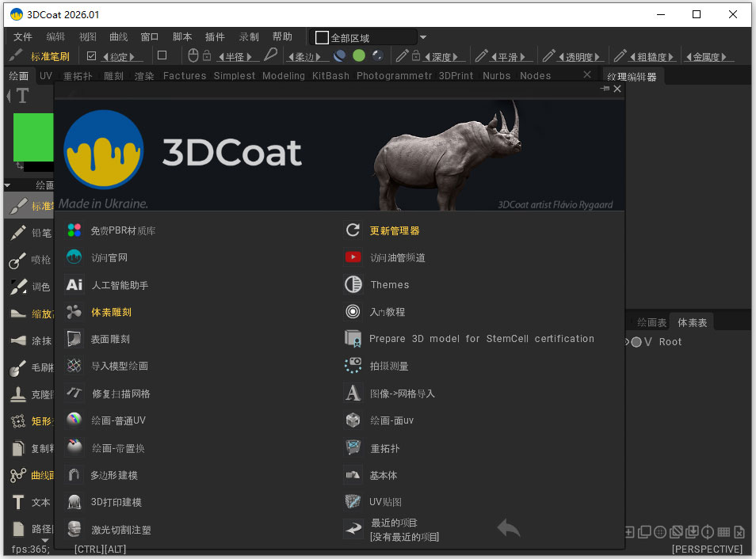Click the 人工智能助手 AI assistant icon
The height and width of the screenshot is (559, 756).
click(x=74, y=285)
